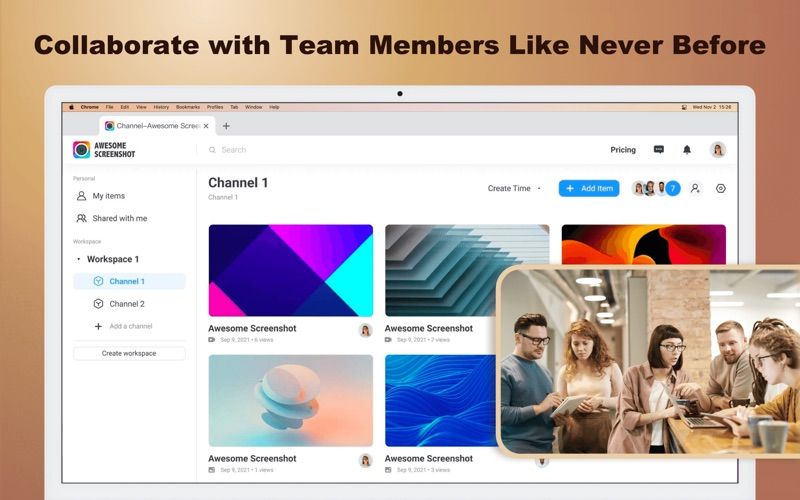Click the Create workspace button
The image size is (800, 500).
(129, 353)
